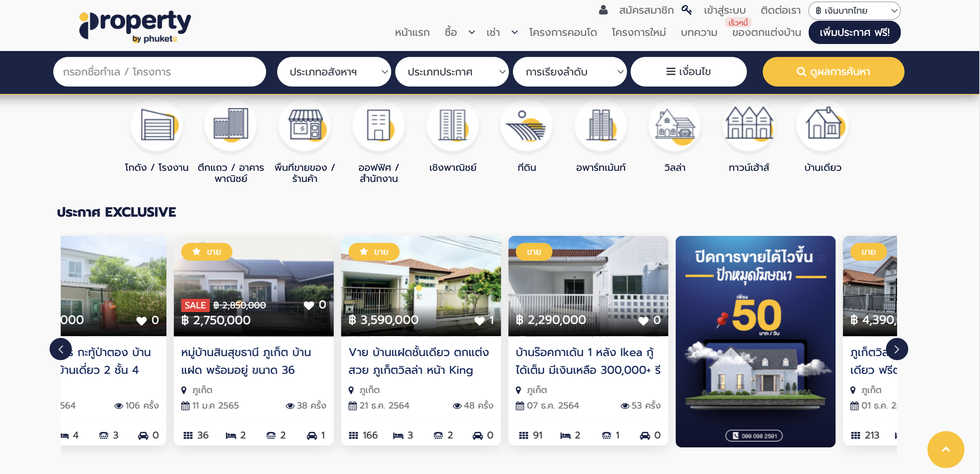The height and width of the screenshot is (474, 980).
Task: Click the apartment (อพาร์ทเม้นท์) category icon
Action: [600, 126]
